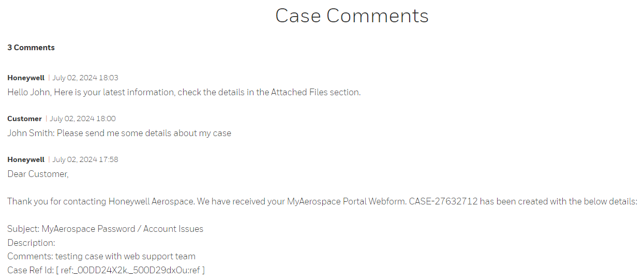Click the July 02, 2024 18:03 timestamp

coord(85,78)
